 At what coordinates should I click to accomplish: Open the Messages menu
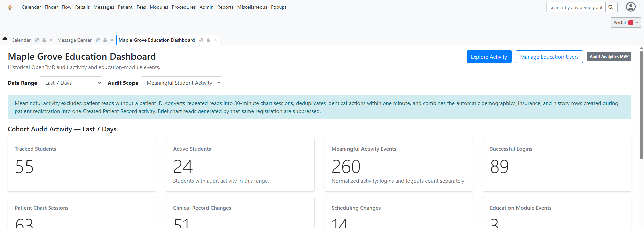[104, 7]
